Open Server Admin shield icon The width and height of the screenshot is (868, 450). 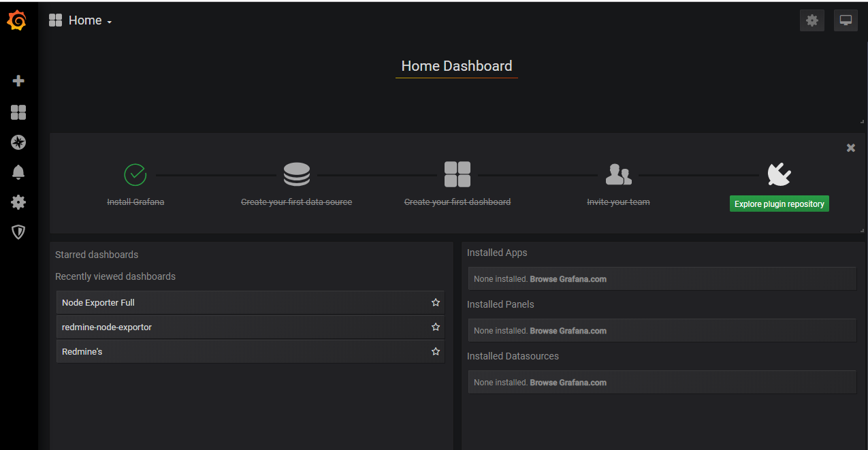18,232
